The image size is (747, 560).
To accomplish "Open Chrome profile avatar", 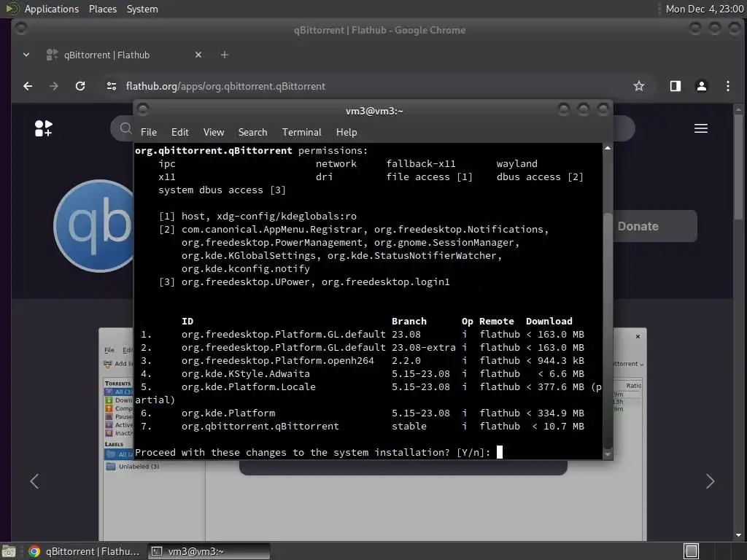I will tap(701, 86).
